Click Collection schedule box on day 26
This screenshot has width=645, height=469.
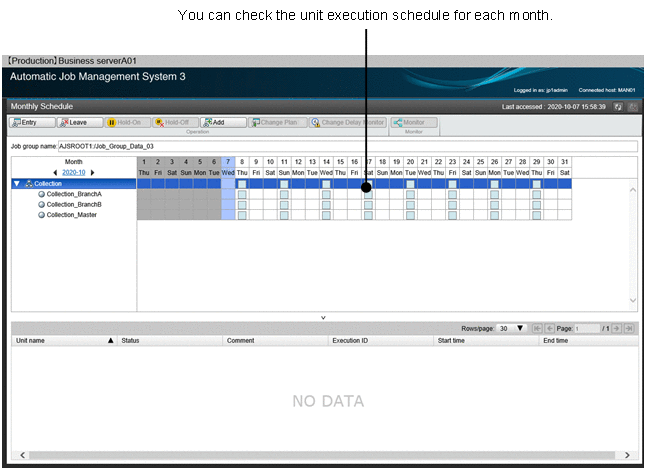[494, 184]
